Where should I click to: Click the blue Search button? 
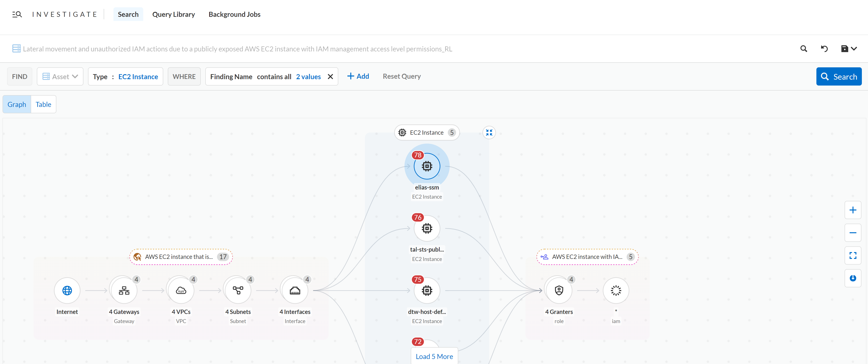point(839,76)
